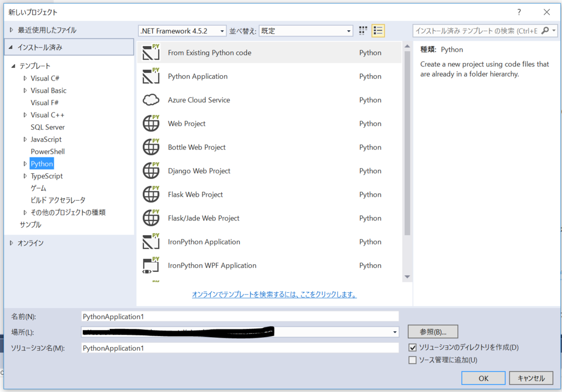
Task: Select the Bottle Web Project template row
Action: (x=269, y=147)
